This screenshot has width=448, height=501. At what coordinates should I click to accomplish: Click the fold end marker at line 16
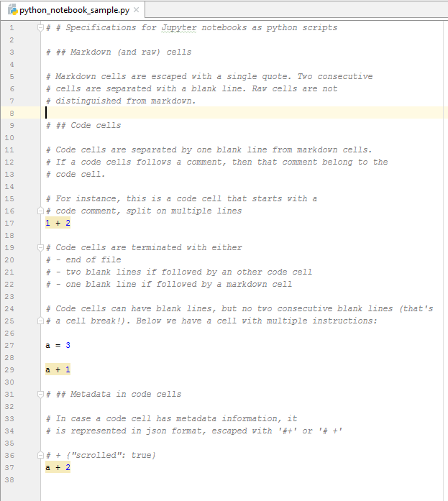pos(41,211)
